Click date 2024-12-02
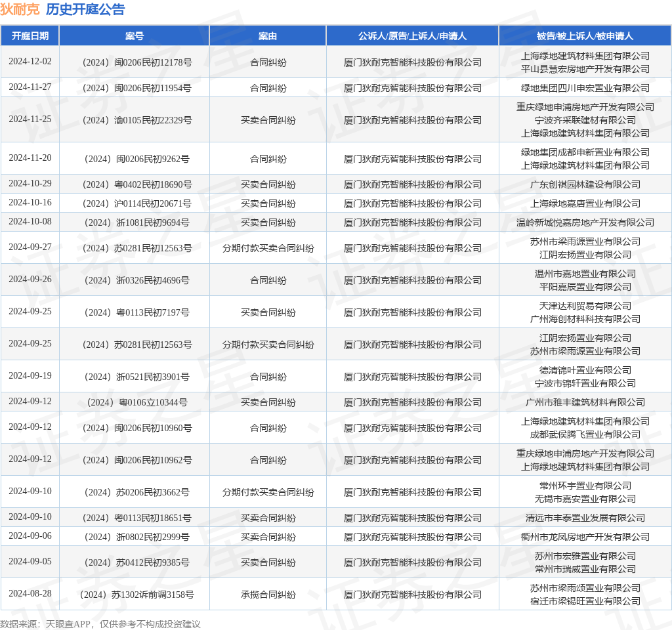Viewport: 672px width, 630px height. point(30,61)
